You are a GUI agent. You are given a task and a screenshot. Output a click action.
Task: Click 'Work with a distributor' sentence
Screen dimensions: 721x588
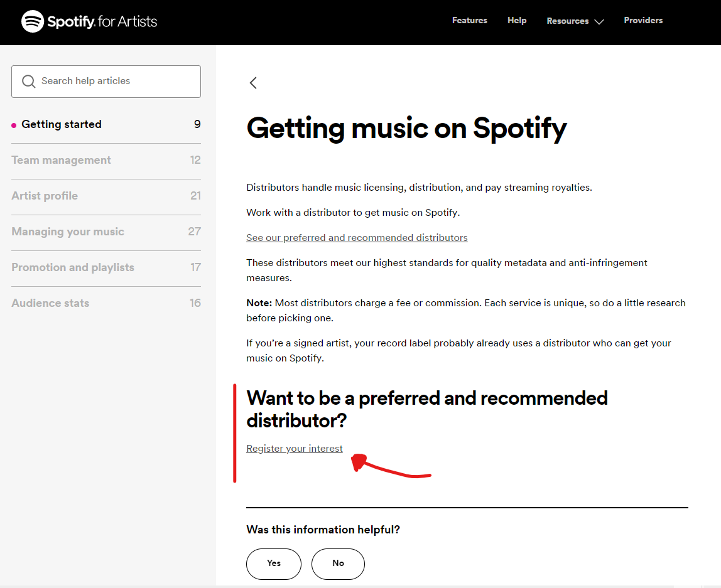(x=353, y=213)
